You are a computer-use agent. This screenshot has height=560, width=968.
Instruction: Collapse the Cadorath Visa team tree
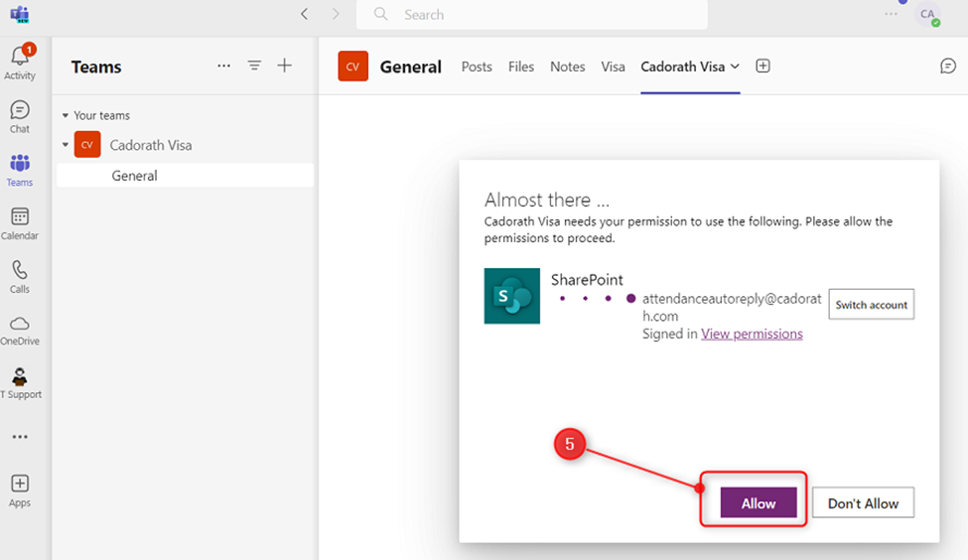(x=66, y=145)
